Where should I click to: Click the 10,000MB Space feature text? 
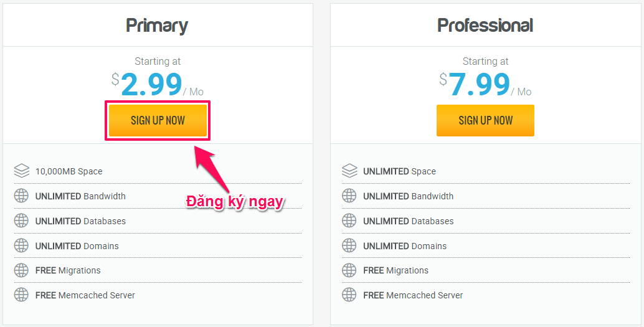click(x=69, y=171)
